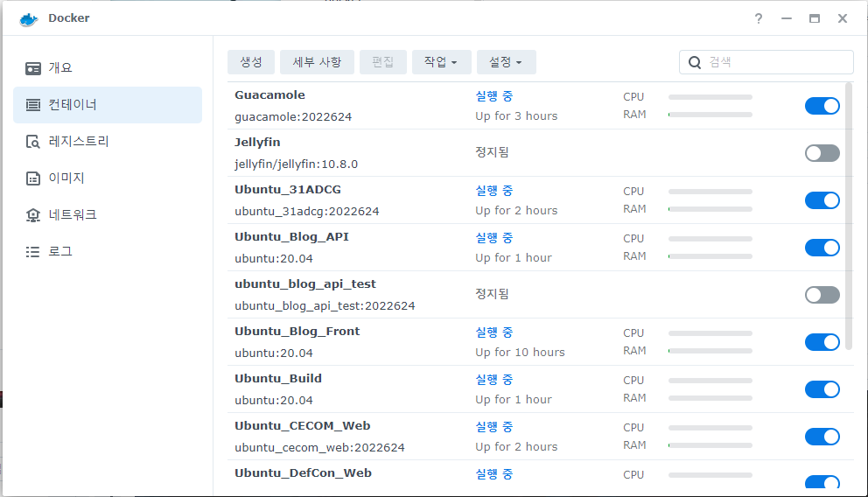The width and height of the screenshot is (868, 497).
Task: Click the container list vertical scrollbar
Action: coord(849,216)
